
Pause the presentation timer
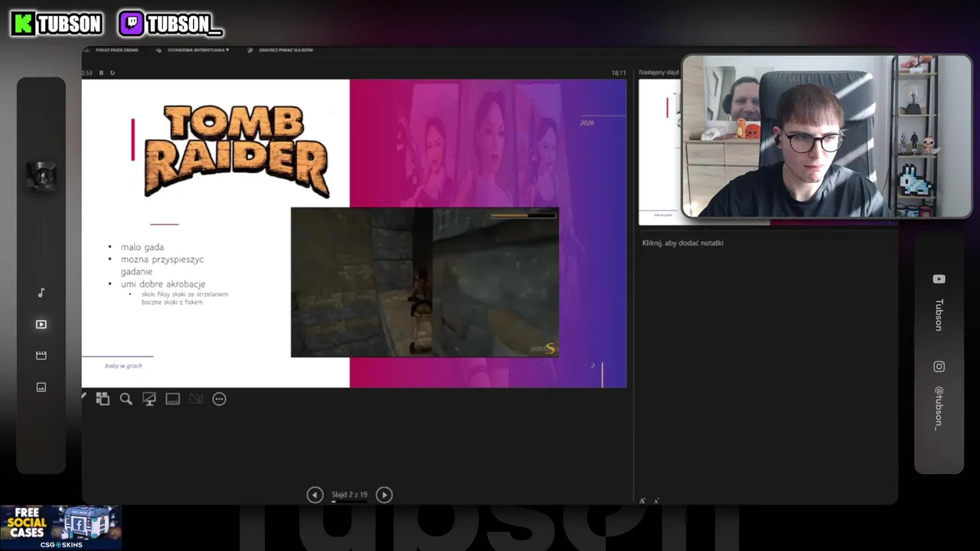point(101,73)
